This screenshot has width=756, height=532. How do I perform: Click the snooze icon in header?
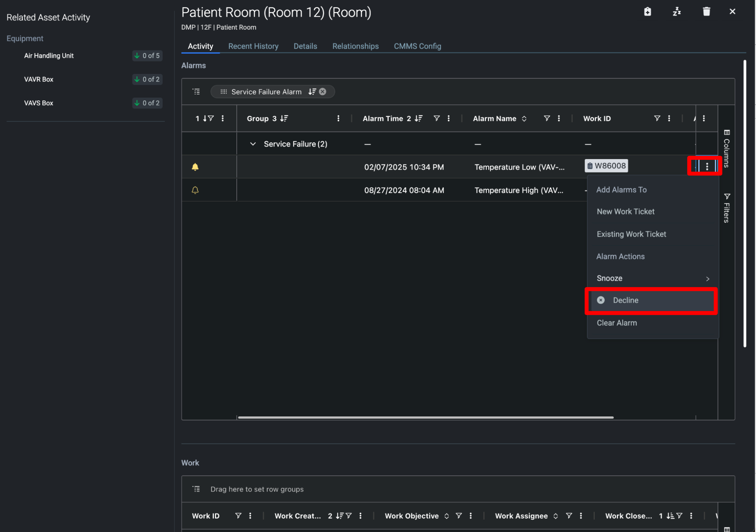tap(677, 12)
